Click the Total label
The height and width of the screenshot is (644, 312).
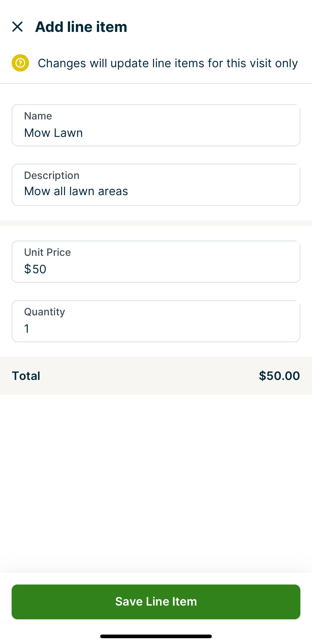26,376
